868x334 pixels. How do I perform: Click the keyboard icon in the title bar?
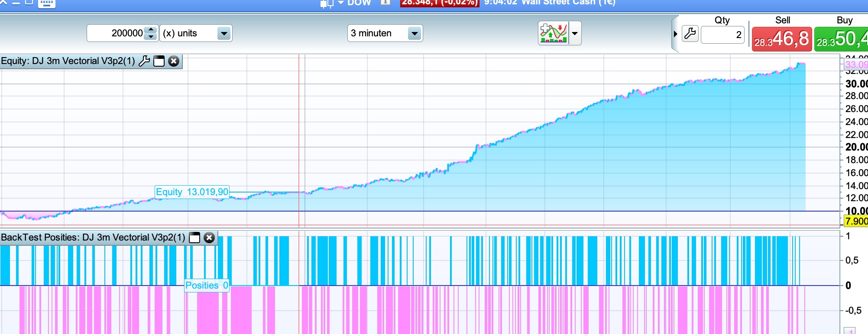click(47, 3)
